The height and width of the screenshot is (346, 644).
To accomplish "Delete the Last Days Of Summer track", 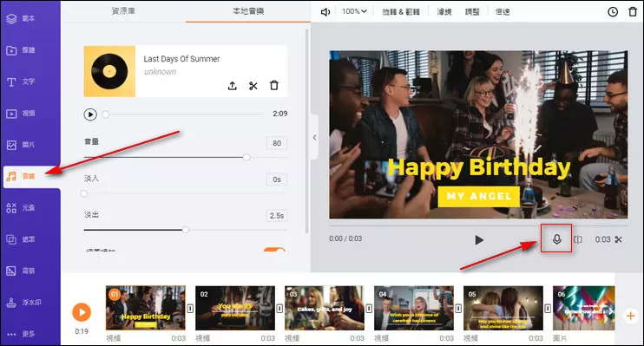I will 274,85.
